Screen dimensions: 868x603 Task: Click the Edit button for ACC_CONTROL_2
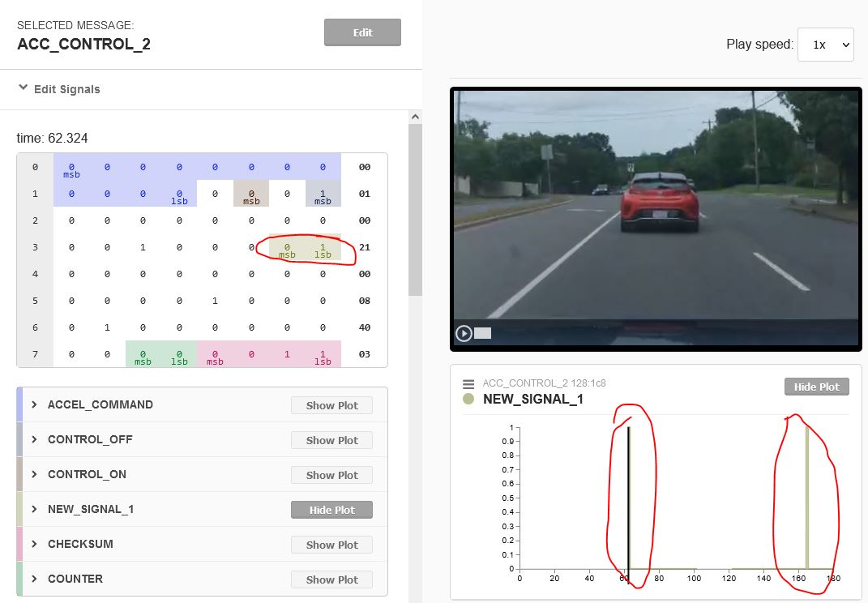pos(362,32)
